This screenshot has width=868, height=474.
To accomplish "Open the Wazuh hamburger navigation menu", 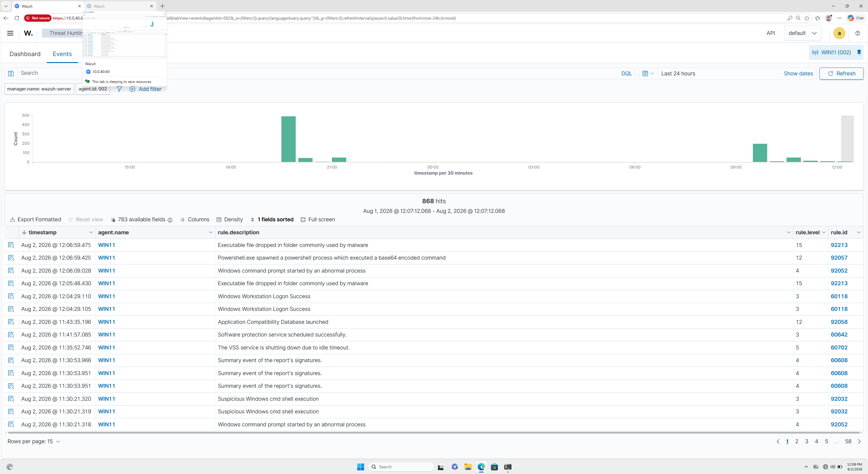I will tap(10, 33).
